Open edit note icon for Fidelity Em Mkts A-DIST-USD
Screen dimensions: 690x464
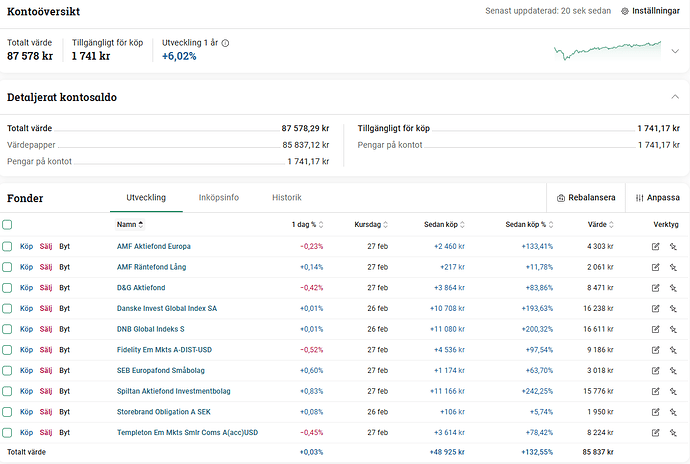[x=655, y=350]
